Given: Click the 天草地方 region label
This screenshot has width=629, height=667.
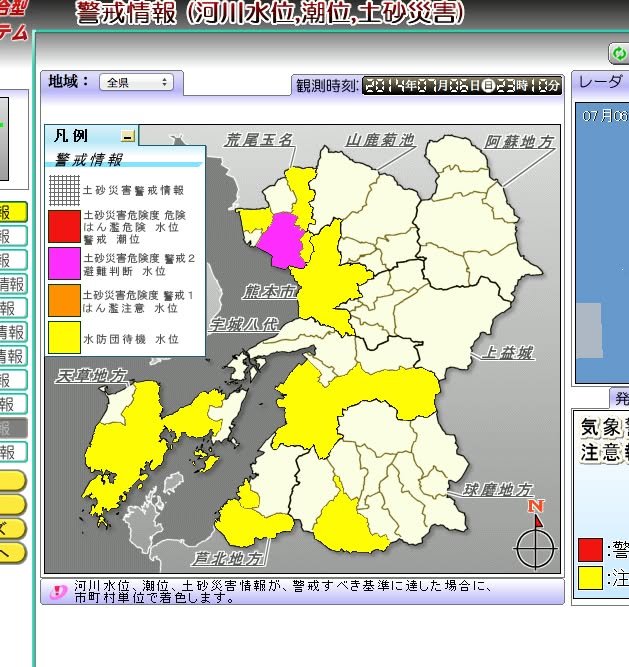Looking at the screenshot, I should [x=92, y=376].
